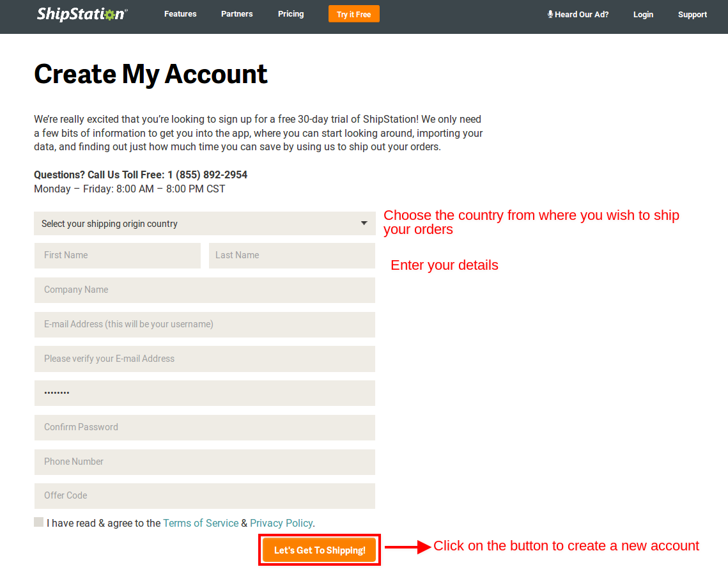Click the Try it Free button
The image size is (728, 583).
pyautogui.click(x=354, y=14)
